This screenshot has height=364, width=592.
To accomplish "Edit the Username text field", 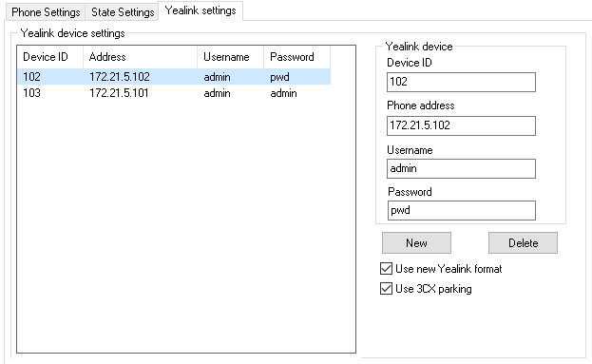I will pos(461,168).
